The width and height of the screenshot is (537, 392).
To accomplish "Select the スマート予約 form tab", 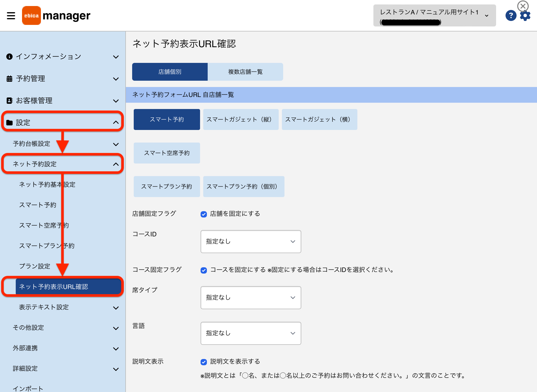I will coord(167,119).
